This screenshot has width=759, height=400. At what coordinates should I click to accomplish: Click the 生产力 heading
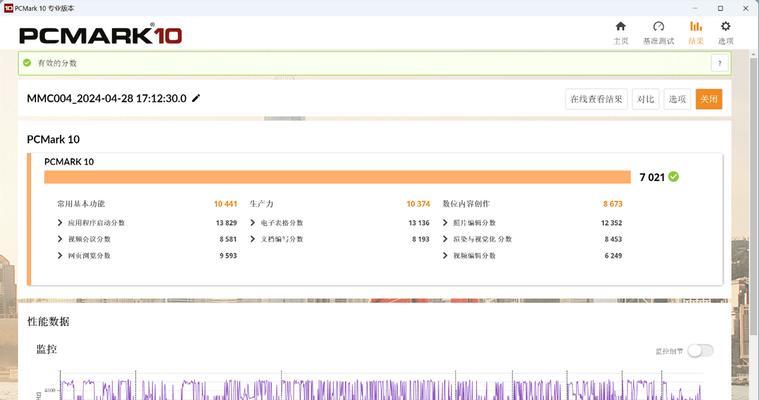pyautogui.click(x=261, y=204)
